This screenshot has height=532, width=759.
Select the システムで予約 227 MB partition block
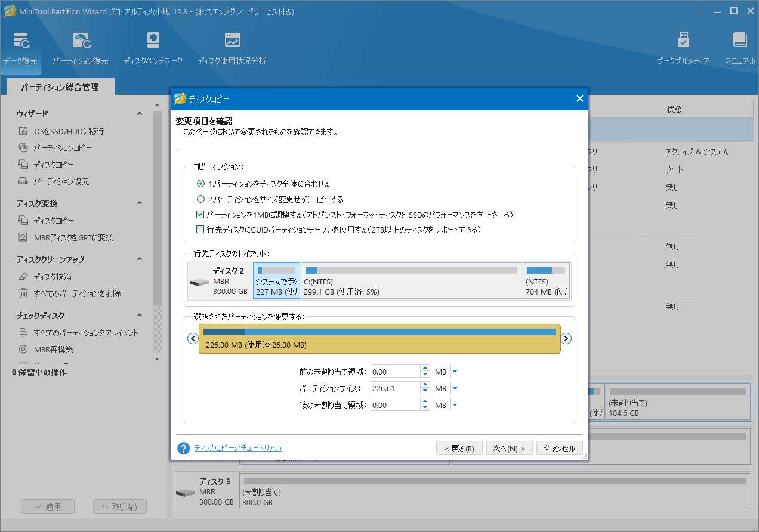(277, 280)
